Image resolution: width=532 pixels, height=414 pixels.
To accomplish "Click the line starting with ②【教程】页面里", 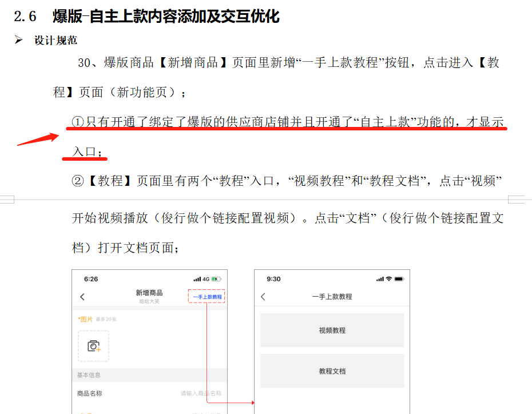I will [287, 181].
